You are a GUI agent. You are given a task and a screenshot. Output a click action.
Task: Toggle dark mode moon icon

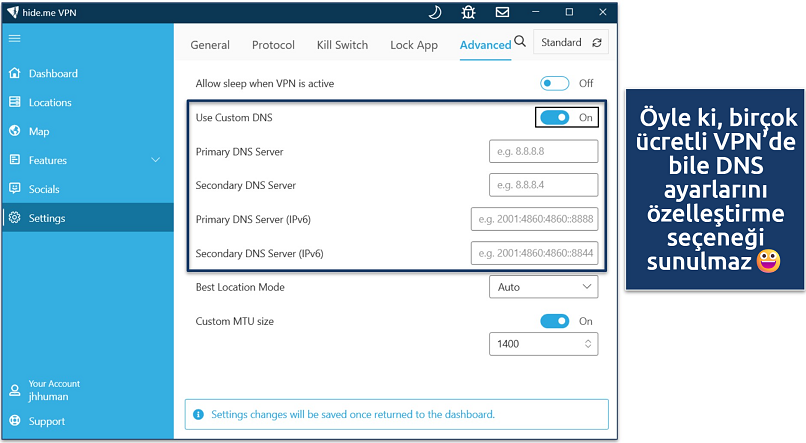click(x=435, y=13)
